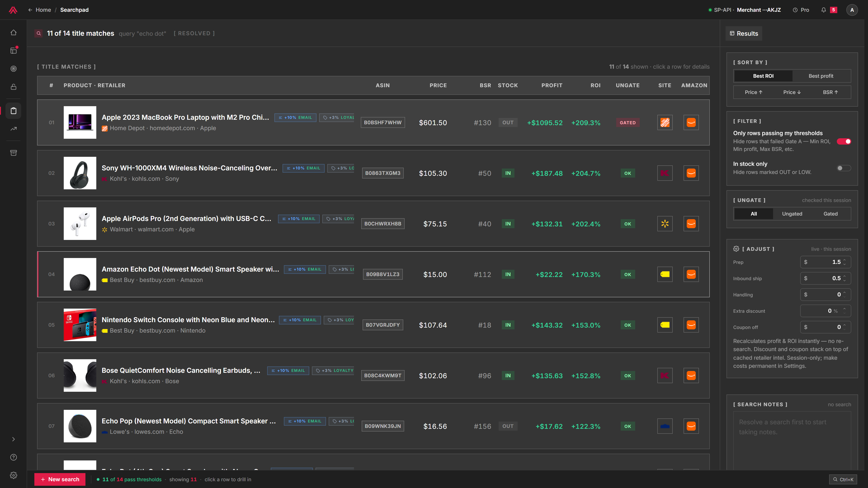Start a New search
Image resolution: width=868 pixels, height=488 pixels.
pos(60,479)
